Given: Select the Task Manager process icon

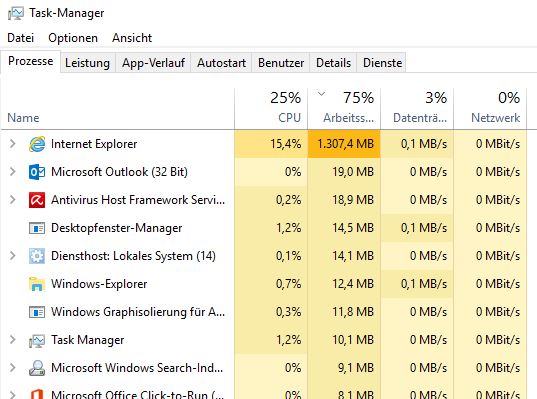Looking at the screenshot, I should coord(37,340).
